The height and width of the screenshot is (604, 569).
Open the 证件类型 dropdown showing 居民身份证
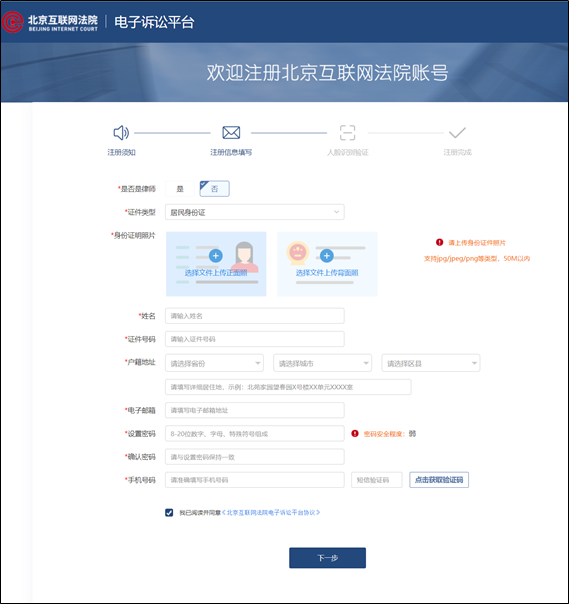coord(255,212)
